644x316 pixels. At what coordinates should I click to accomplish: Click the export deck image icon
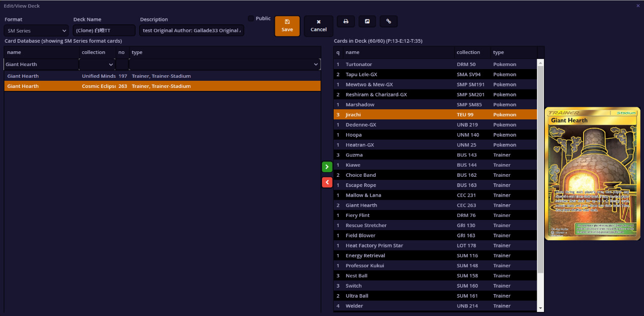coord(367,21)
